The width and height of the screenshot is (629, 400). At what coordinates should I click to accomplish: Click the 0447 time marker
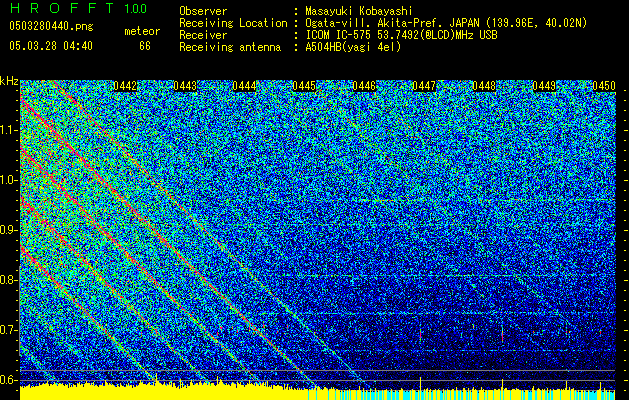(424, 86)
